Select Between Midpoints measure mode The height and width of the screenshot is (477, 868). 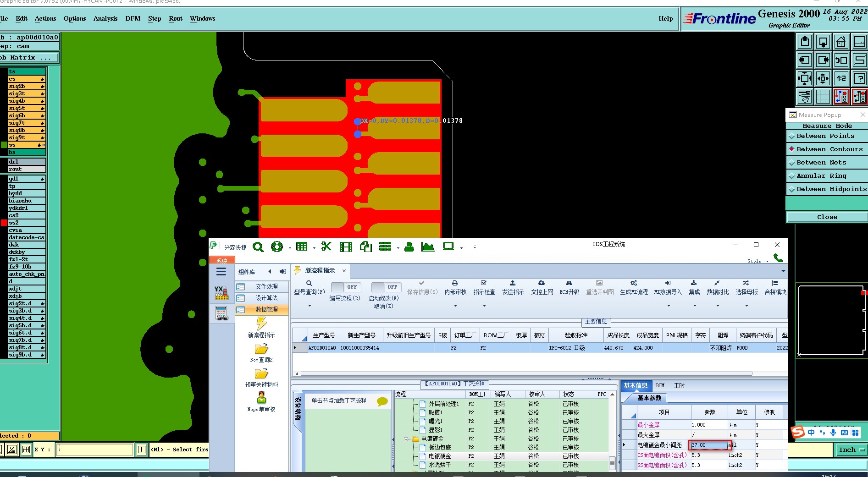click(x=827, y=189)
